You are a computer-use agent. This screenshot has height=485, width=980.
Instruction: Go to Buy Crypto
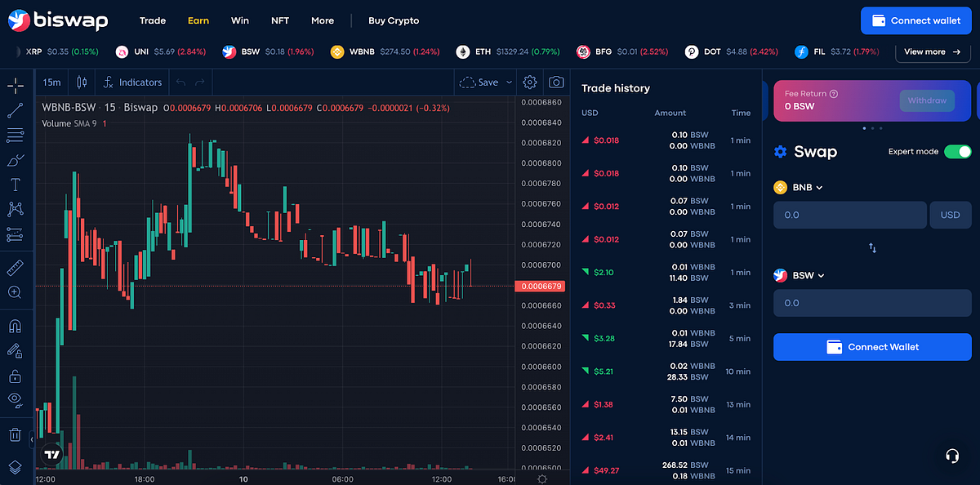pyautogui.click(x=394, y=20)
